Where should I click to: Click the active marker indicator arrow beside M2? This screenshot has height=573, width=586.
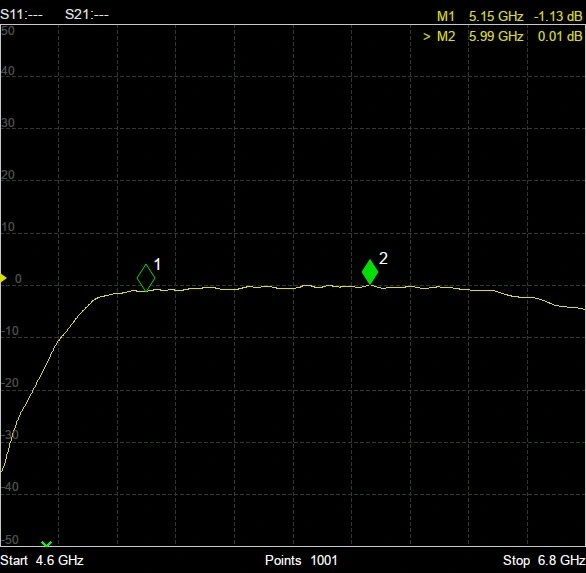tap(426, 36)
